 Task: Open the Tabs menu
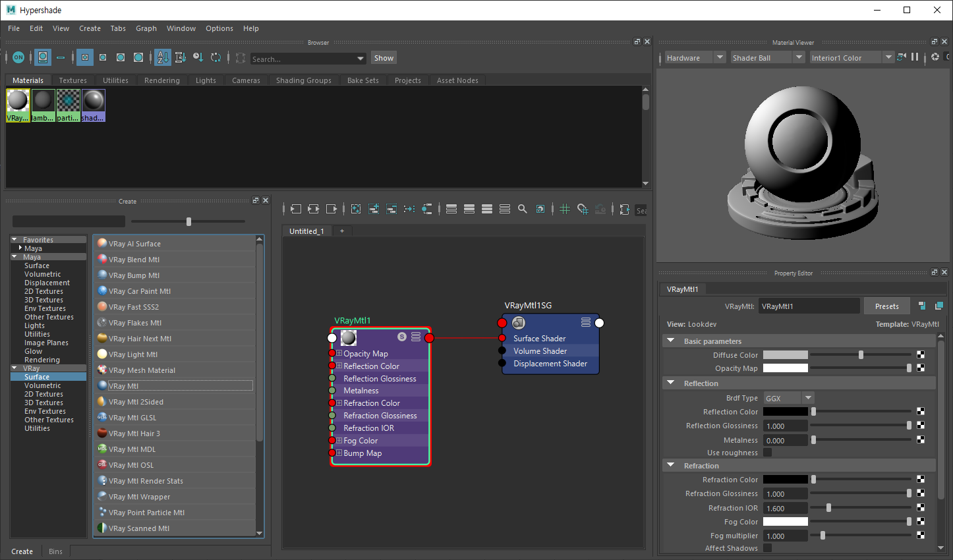coord(118,28)
